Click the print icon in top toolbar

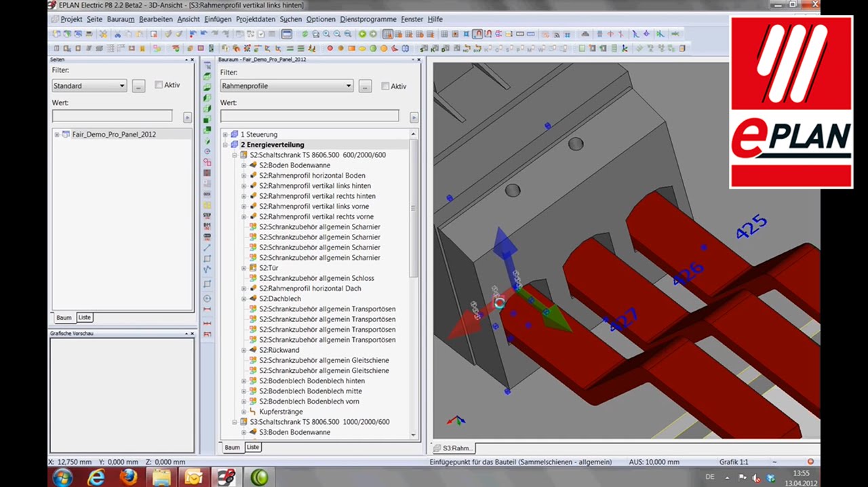(89, 34)
